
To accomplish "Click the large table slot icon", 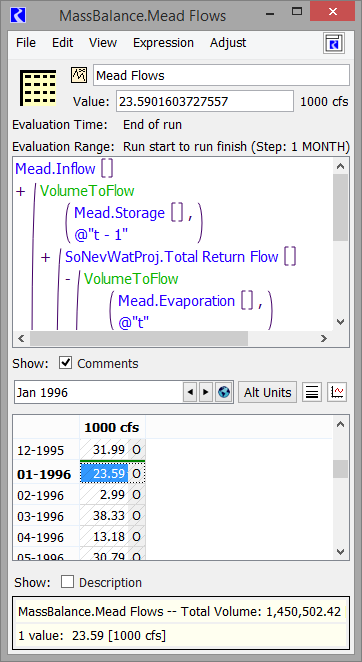I will pos(38,88).
